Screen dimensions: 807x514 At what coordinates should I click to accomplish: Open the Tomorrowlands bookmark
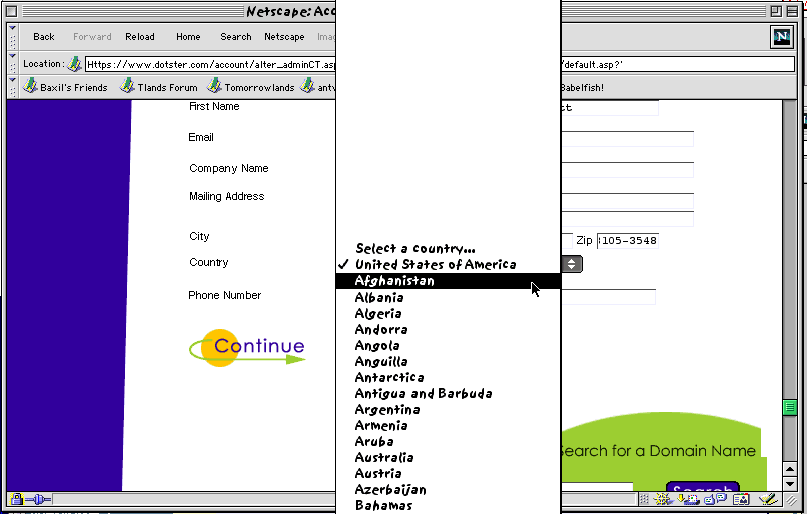[x=250, y=88]
